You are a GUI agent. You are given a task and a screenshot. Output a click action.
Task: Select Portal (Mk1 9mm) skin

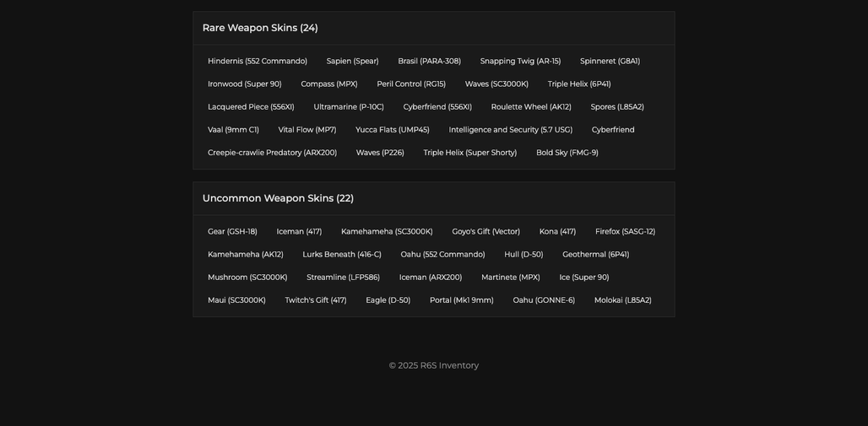pyautogui.click(x=462, y=300)
